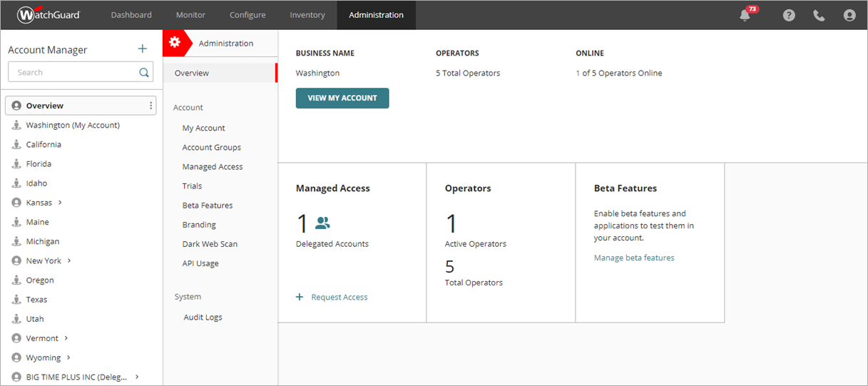Click the Vermont account icon
The image size is (868, 386).
click(x=16, y=338)
